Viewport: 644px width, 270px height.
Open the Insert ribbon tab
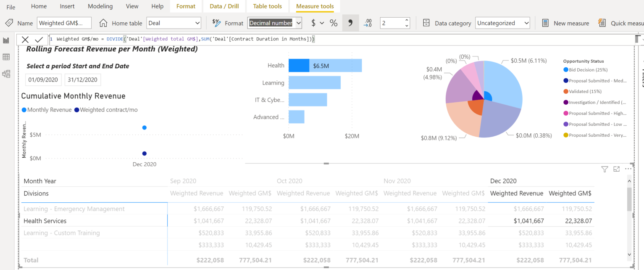coord(67,6)
